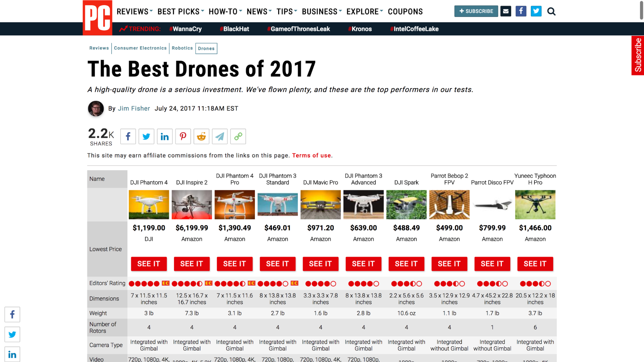
Task: Go to Robotics breadcrumb
Action: (x=182, y=48)
